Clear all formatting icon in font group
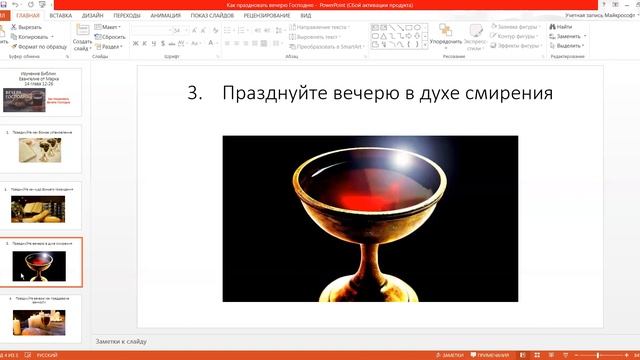 [x=216, y=31]
